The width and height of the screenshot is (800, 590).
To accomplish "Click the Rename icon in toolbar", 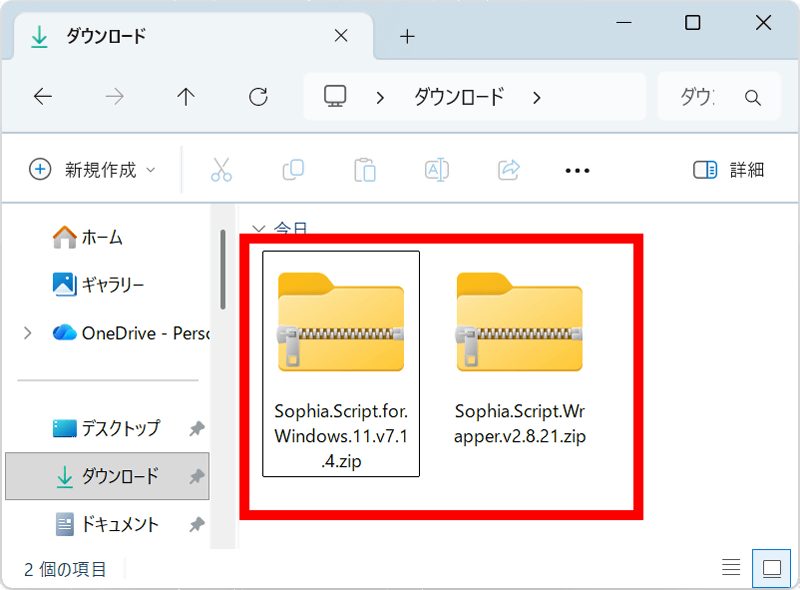I will click(x=437, y=170).
